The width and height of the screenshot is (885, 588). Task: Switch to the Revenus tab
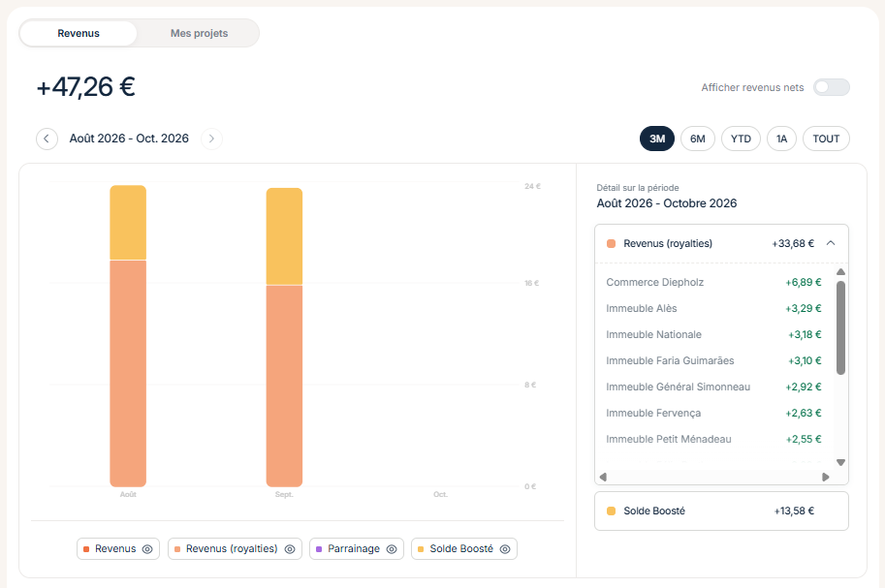click(x=79, y=33)
